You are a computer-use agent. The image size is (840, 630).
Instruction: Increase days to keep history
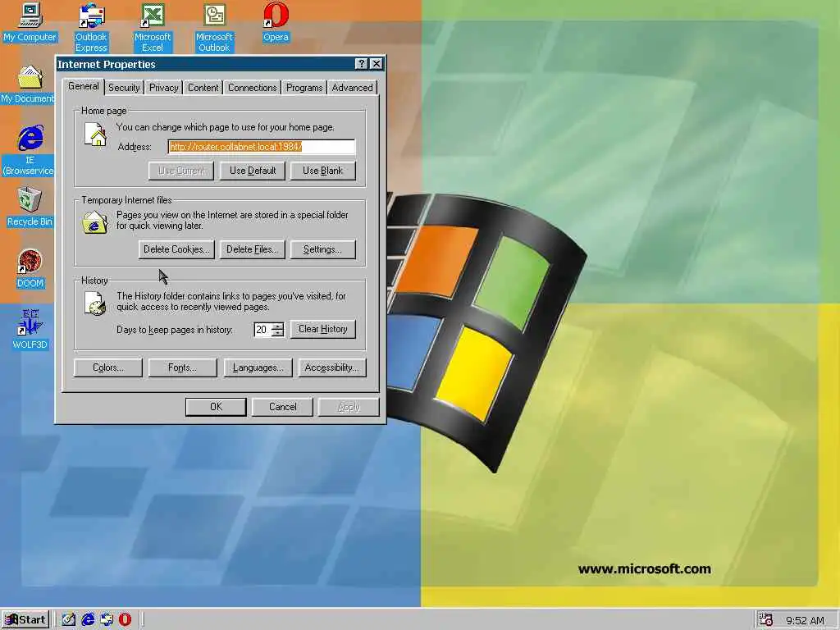tap(277, 326)
